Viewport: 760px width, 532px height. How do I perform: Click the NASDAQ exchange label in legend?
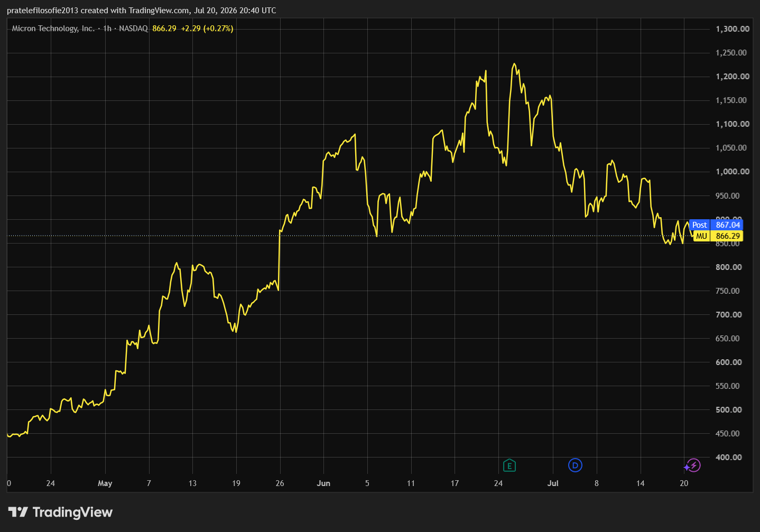pos(133,29)
